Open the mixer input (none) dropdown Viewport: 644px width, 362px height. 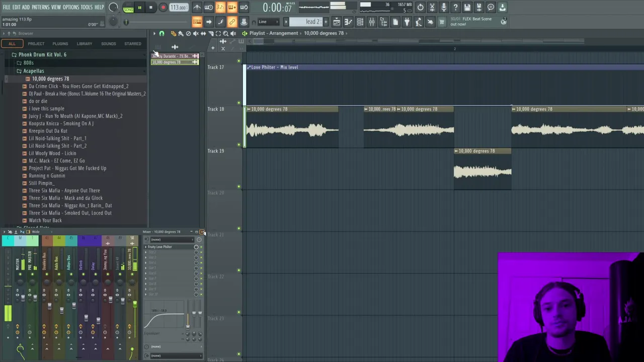[172, 239]
